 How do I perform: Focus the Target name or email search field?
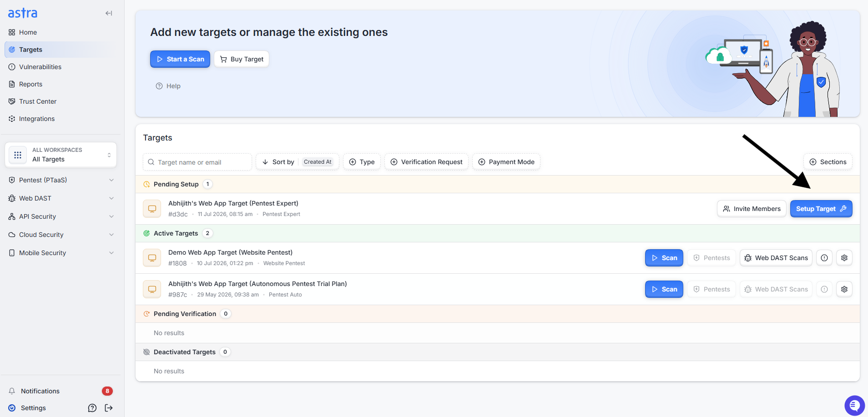click(x=197, y=162)
